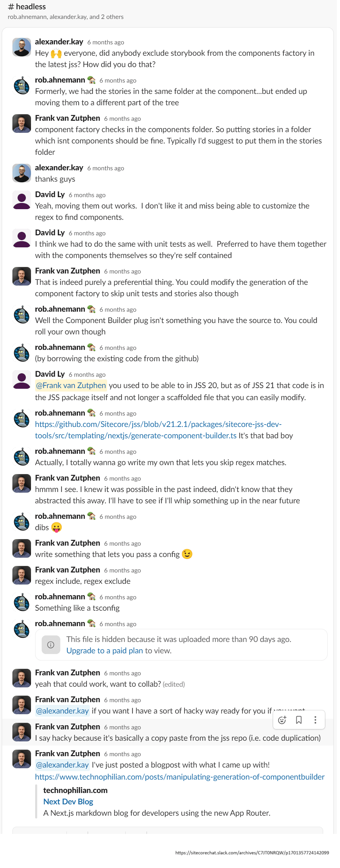Screen dimensions: 340x868
Task: Open Frank van Zutphen's name on the config message
Action: coord(68,543)
